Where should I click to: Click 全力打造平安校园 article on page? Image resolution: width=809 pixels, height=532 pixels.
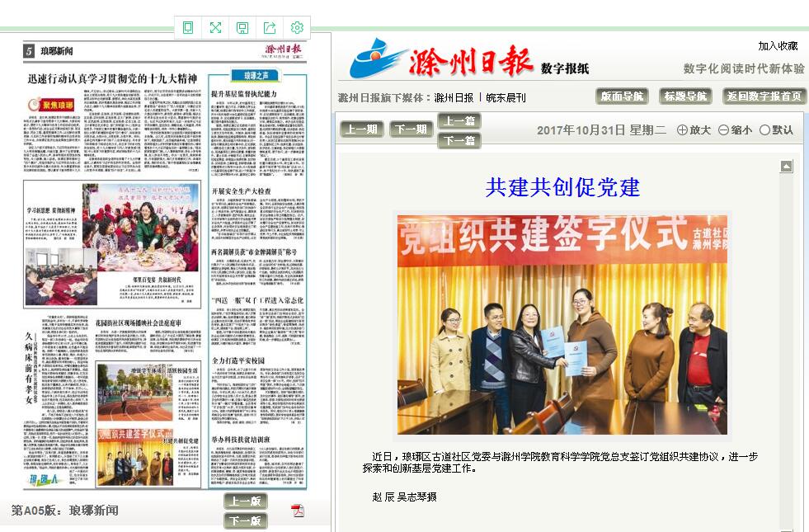tap(238, 360)
